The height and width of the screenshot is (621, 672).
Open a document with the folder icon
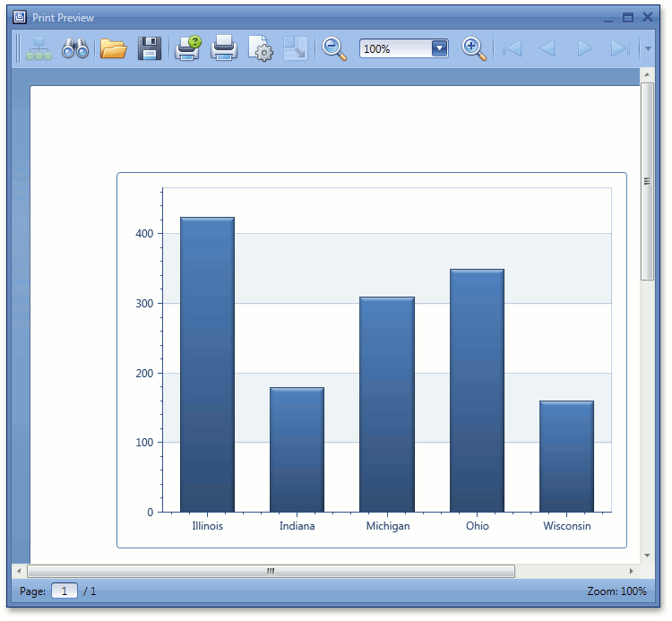(x=113, y=48)
